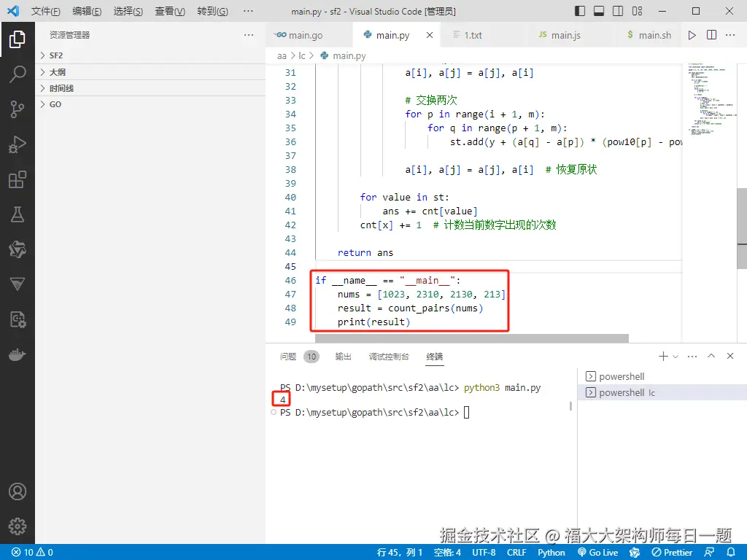Click Prettier status bar item
The height and width of the screenshot is (560, 747).
coord(672,552)
